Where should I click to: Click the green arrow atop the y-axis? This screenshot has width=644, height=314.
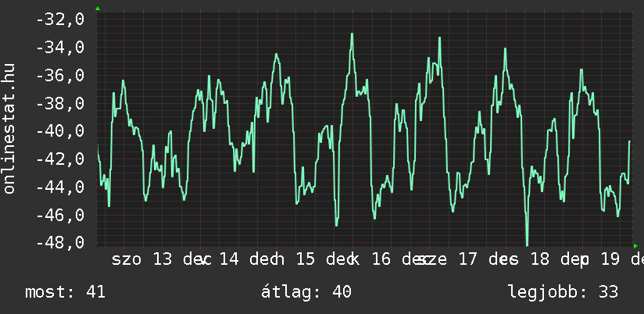pyautogui.click(x=98, y=9)
